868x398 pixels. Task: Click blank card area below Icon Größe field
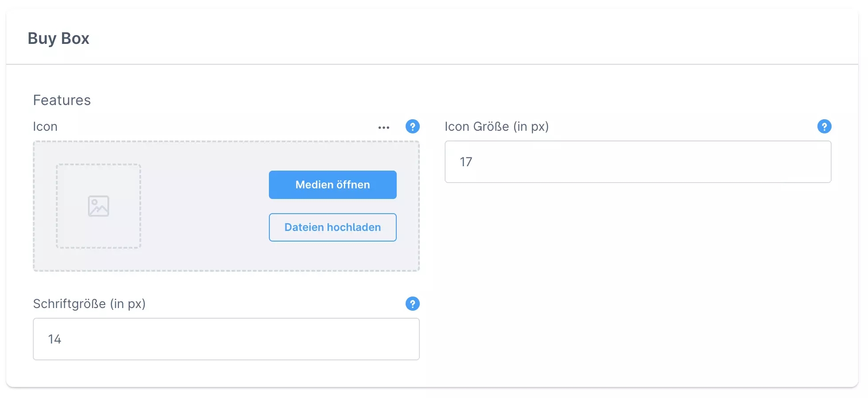click(x=638, y=266)
